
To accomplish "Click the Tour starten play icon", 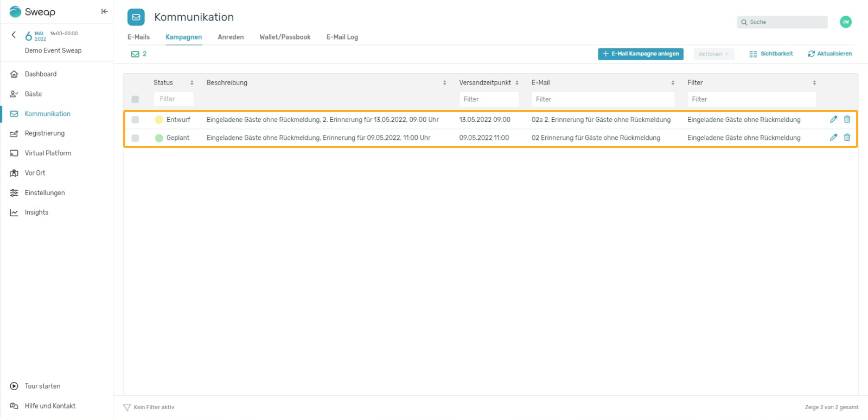I will coord(14,386).
